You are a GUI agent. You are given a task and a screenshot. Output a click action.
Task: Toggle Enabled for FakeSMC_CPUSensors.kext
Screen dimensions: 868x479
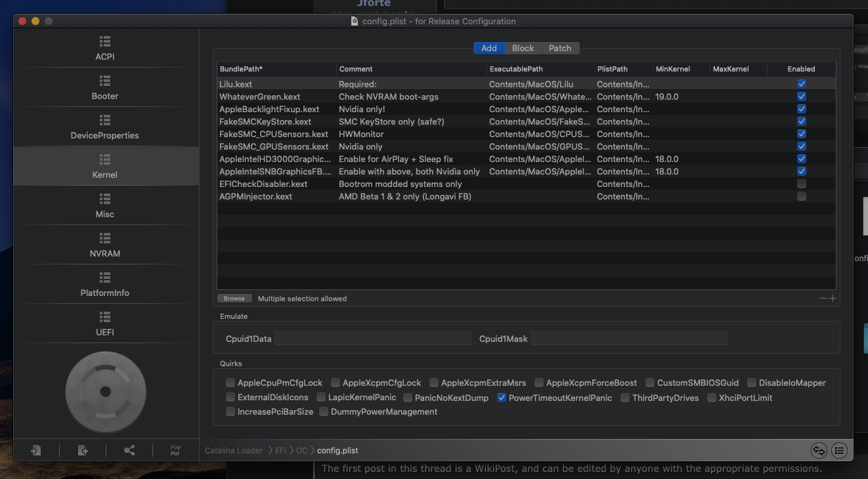[801, 134]
